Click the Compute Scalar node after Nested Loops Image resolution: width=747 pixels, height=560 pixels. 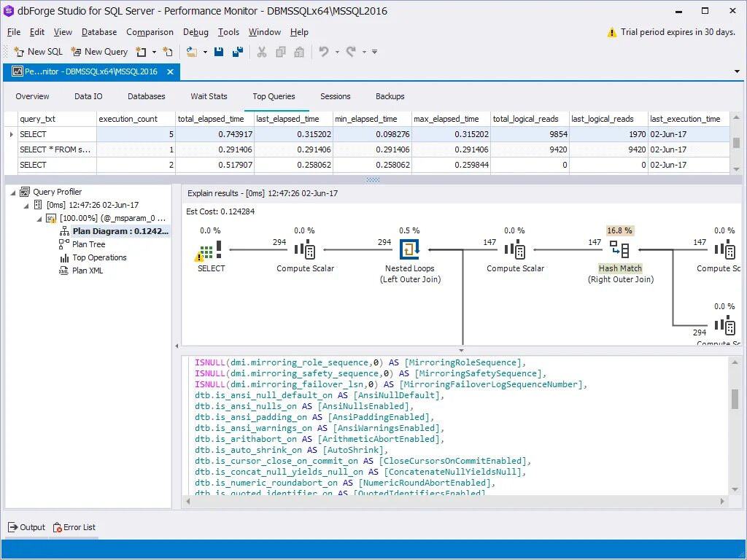pyautogui.click(x=515, y=249)
